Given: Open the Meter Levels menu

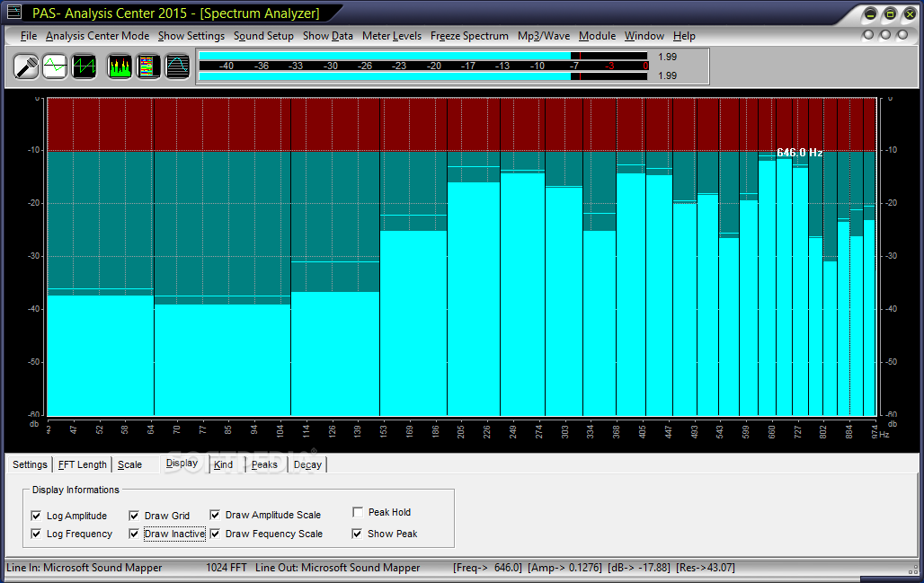Looking at the screenshot, I should [x=392, y=36].
